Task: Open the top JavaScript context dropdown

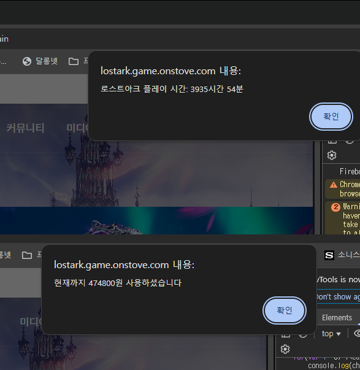Action: 331,334
